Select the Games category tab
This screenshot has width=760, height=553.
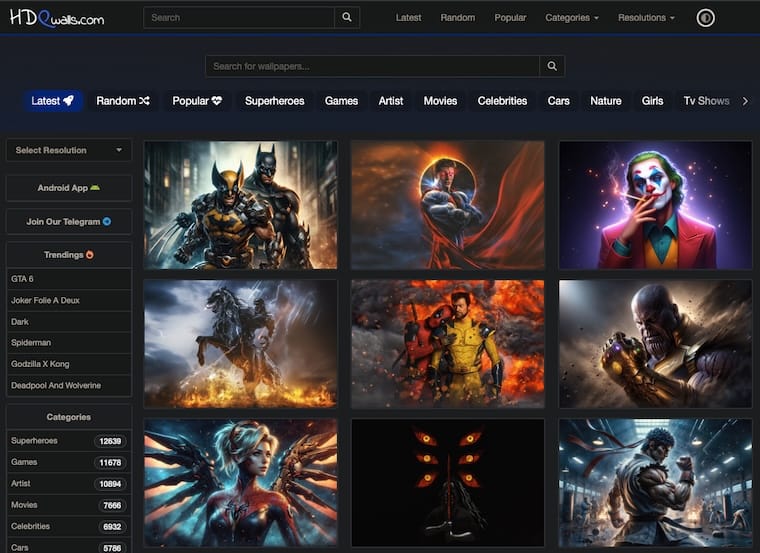pyautogui.click(x=341, y=101)
